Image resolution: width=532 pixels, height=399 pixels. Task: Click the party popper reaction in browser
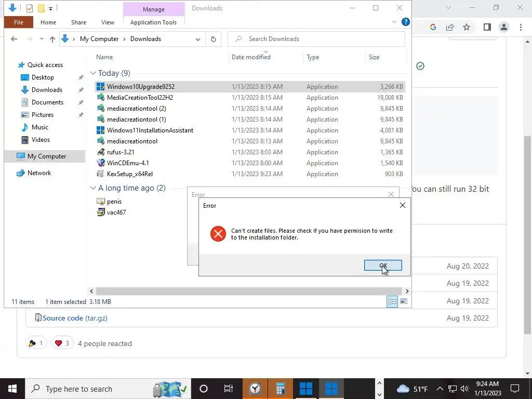(36, 343)
